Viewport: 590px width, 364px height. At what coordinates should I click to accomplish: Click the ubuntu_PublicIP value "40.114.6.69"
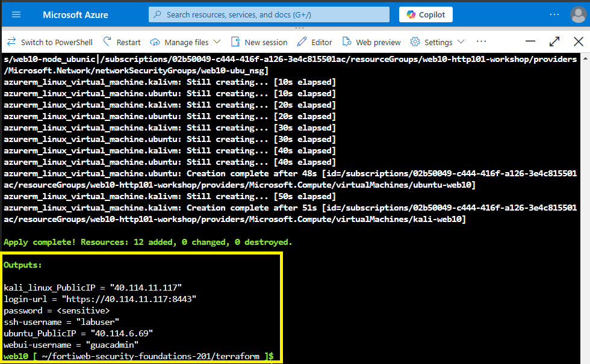pos(122,333)
